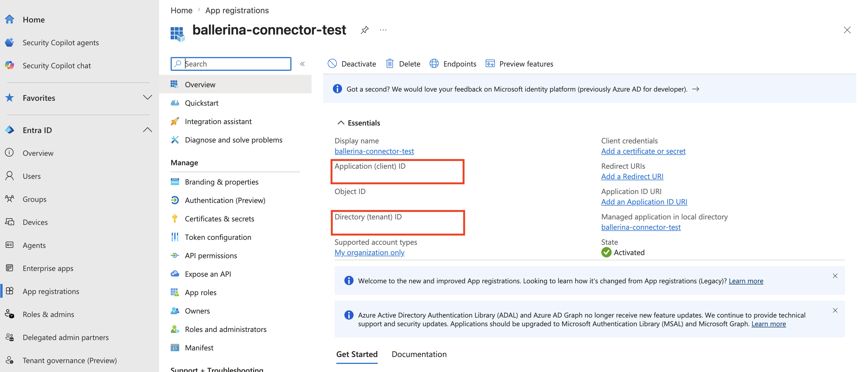
Task: Click the Integration assistant rocket icon
Action: tap(175, 122)
